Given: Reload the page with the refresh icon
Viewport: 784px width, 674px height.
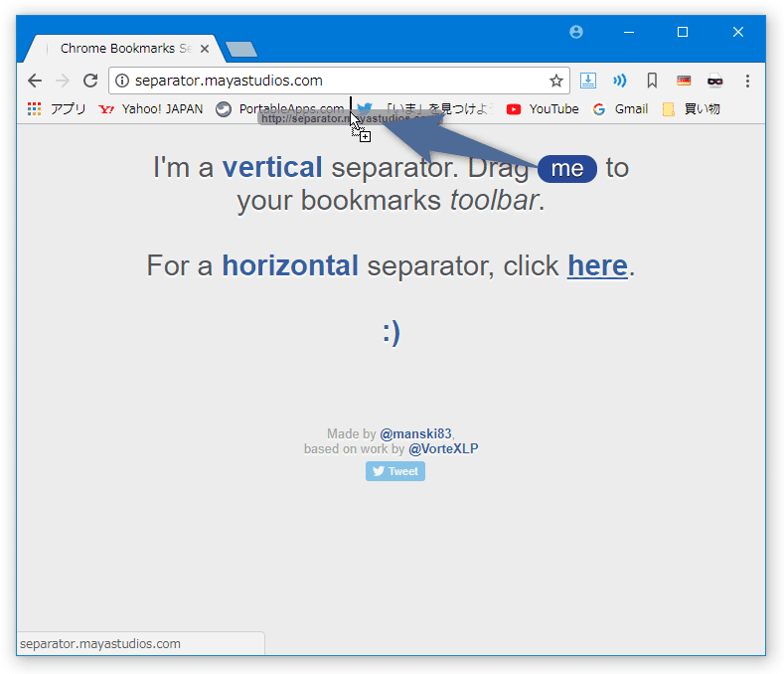Looking at the screenshot, I should click(x=90, y=81).
